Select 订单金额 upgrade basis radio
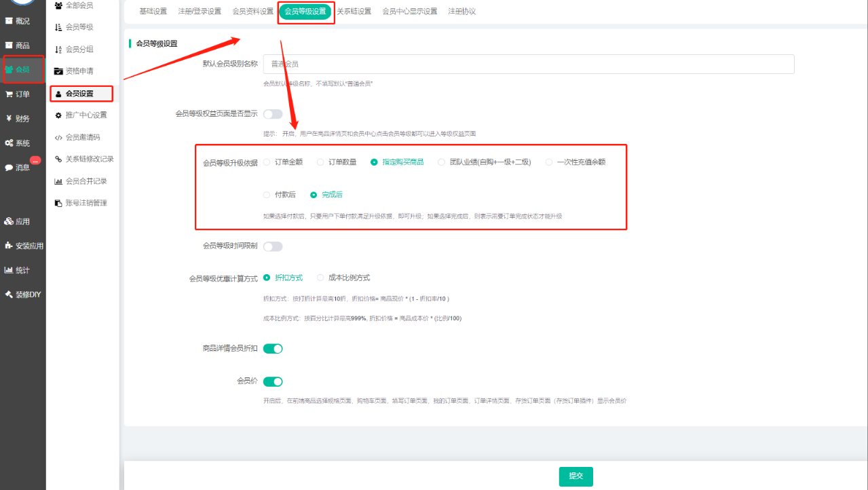This screenshot has height=490, width=868. [x=267, y=162]
